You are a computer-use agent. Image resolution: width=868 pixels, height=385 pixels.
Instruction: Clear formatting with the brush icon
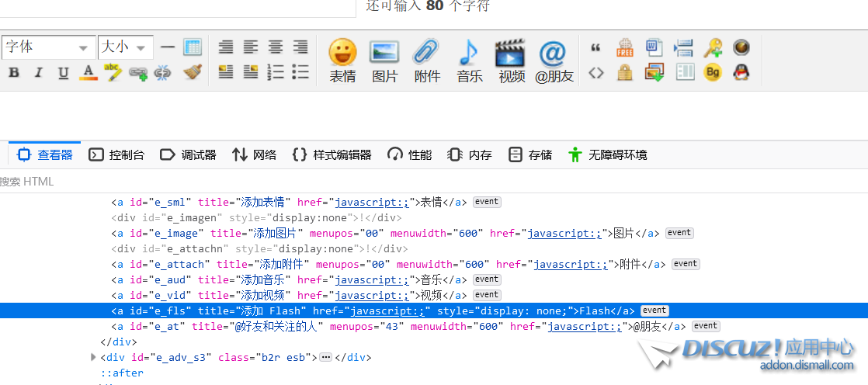(193, 72)
